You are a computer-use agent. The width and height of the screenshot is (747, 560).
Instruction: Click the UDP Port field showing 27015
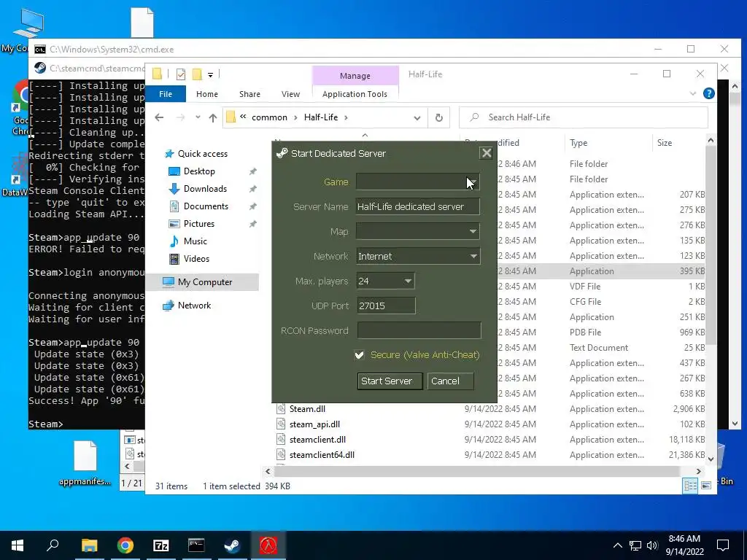[386, 306]
